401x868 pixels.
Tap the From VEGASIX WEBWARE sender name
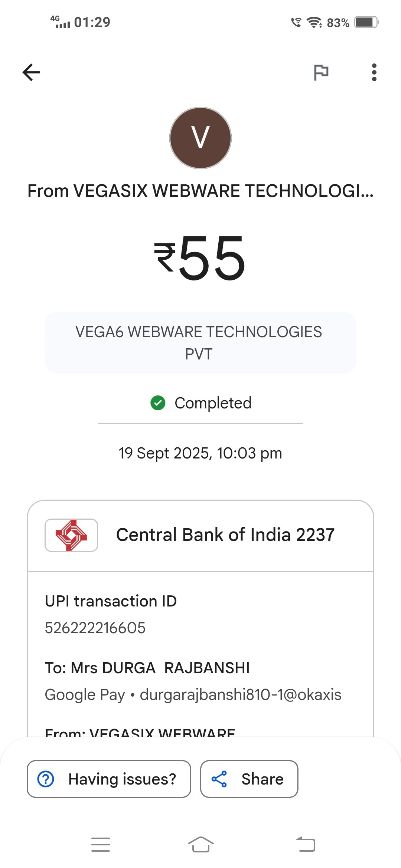(200, 191)
